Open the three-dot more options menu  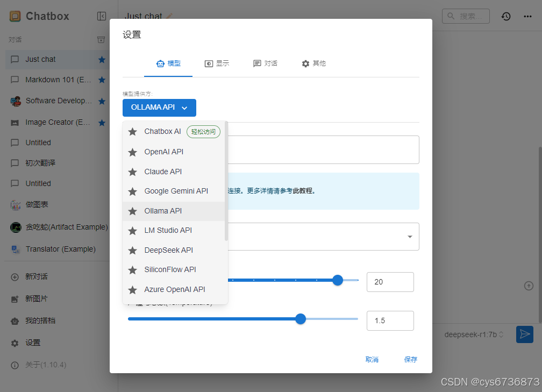click(x=527, y=16)
